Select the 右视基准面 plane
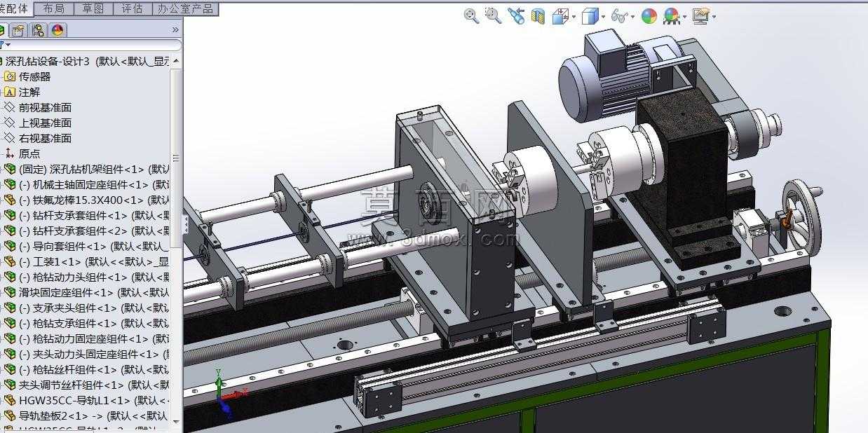 tap(45, 138)
